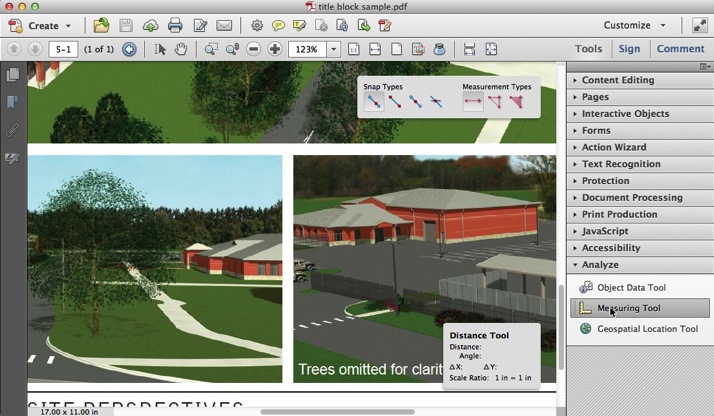Select the Hand tool in toolbar

[x=181, y=49]
